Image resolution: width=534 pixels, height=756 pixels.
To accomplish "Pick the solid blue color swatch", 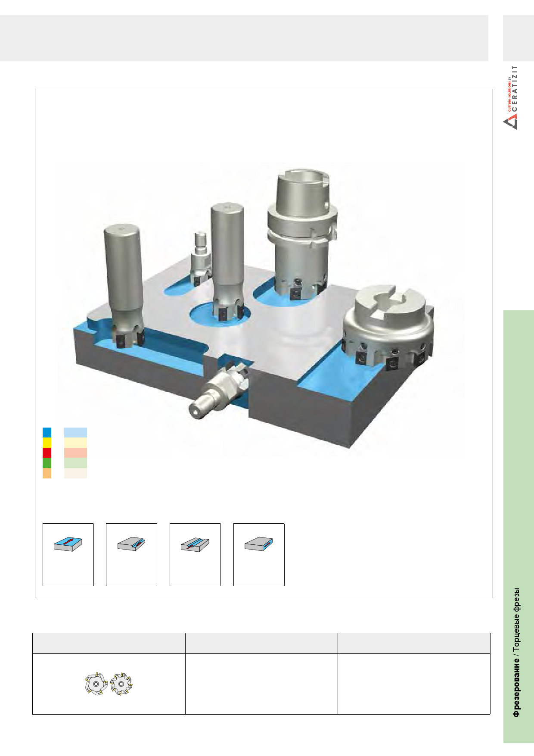I will click(x=47, y=432).
